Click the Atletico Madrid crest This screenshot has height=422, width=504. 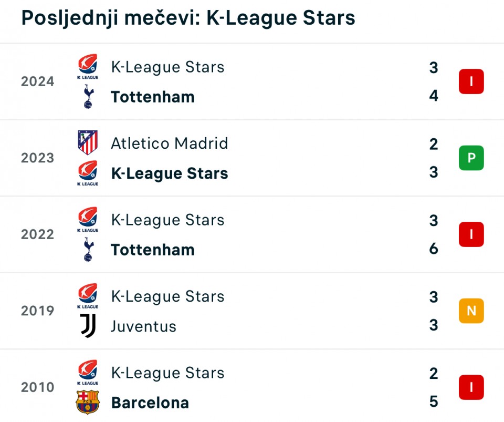[x=88, y=142]
